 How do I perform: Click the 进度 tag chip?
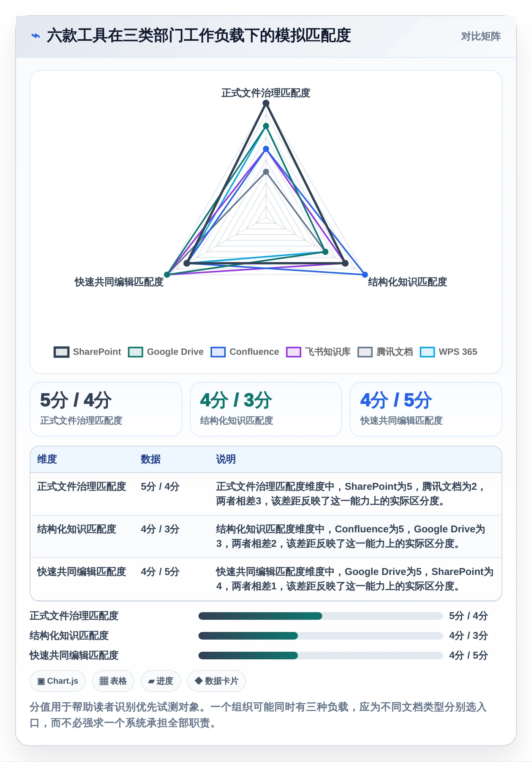coord(161,681)
